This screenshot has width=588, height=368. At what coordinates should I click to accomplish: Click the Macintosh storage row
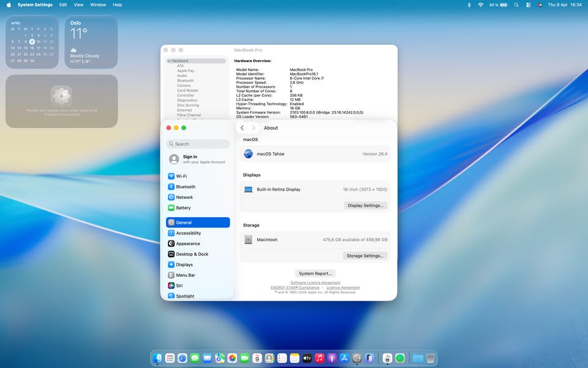315,240
